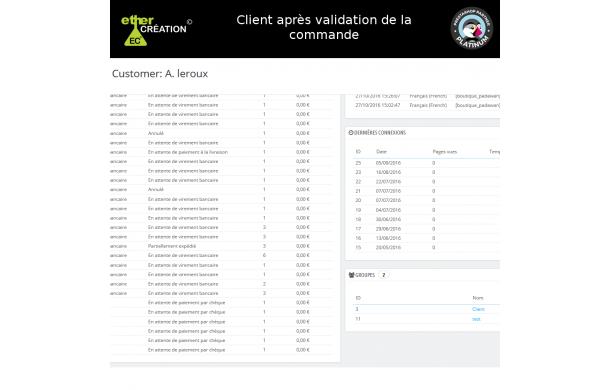The width and height of the screenshot is (610, 390).
Task: Click connexion ID 19
Action: click(358, 210)
